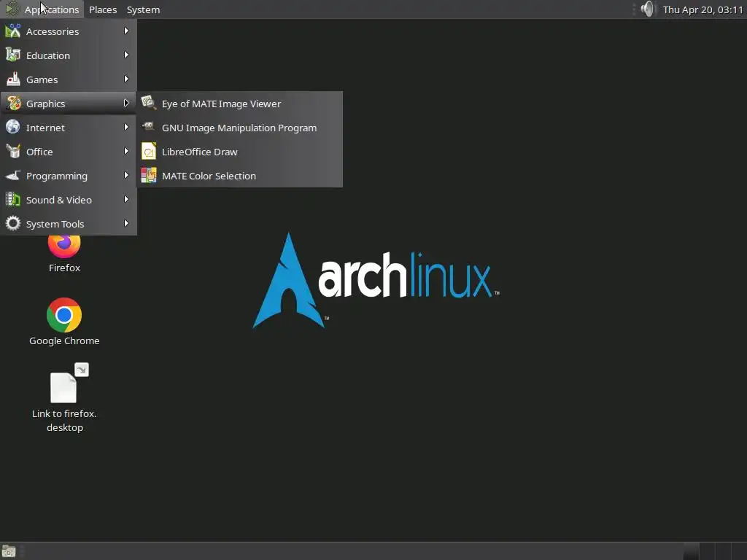The height and width of the screenshot is (560, 747).
Task: Launch LibreOffice Draw entry
Action: coord(239,152)
